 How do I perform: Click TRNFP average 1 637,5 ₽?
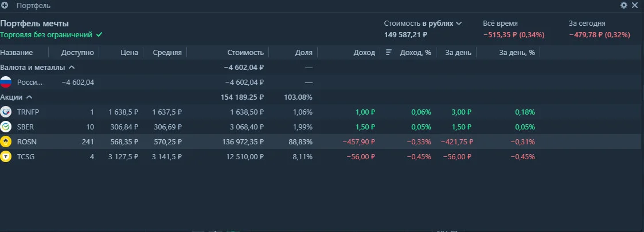(167, 112)
